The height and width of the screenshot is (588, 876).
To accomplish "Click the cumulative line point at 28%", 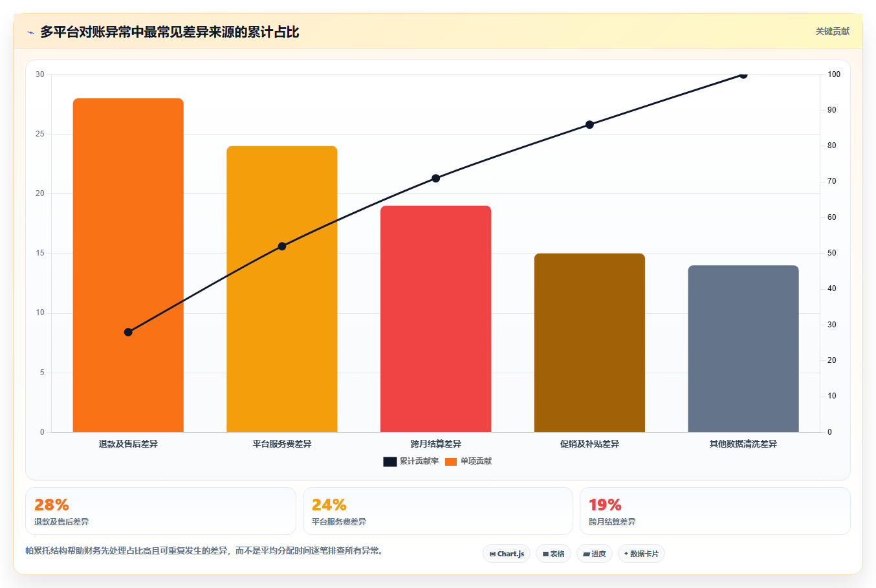I will [x=128, y=332].
